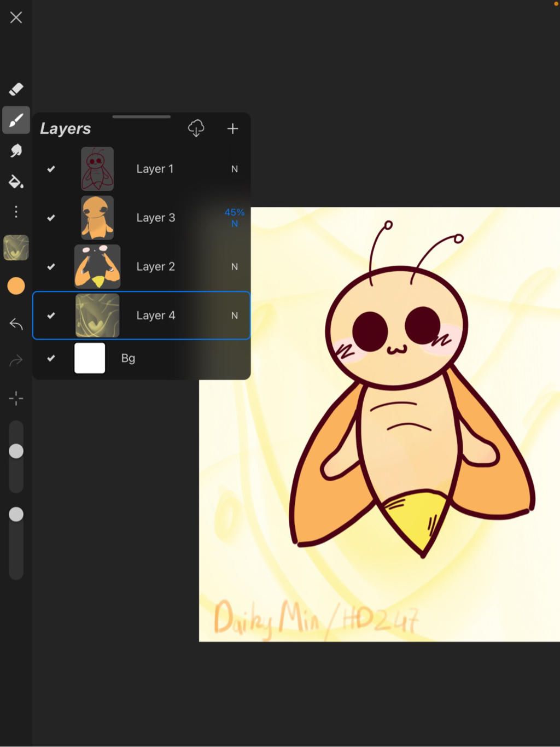Viewport: 560px width, 747px height.
Task: Open the Layers panel thumbnail button in sidebar
Action: [16, 248]
